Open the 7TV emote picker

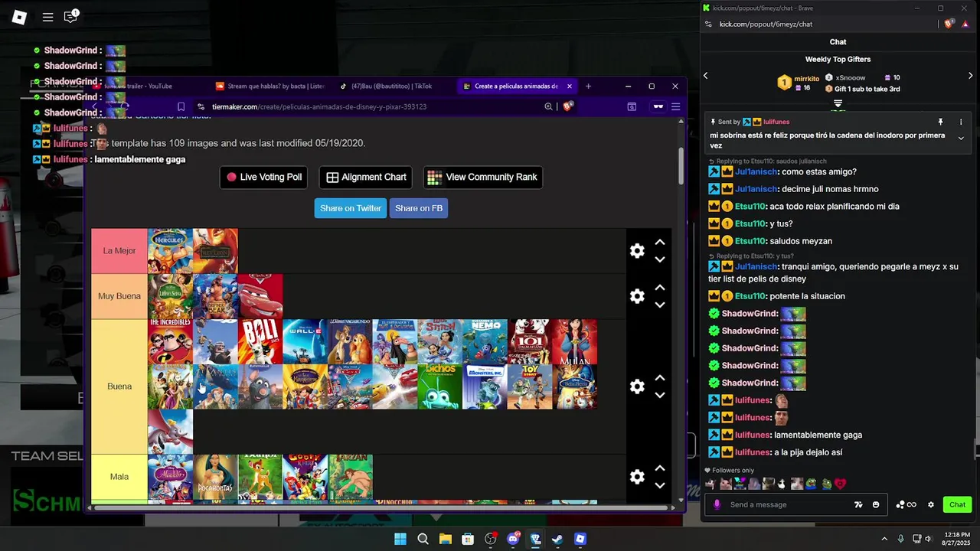(x=859, y=504)
